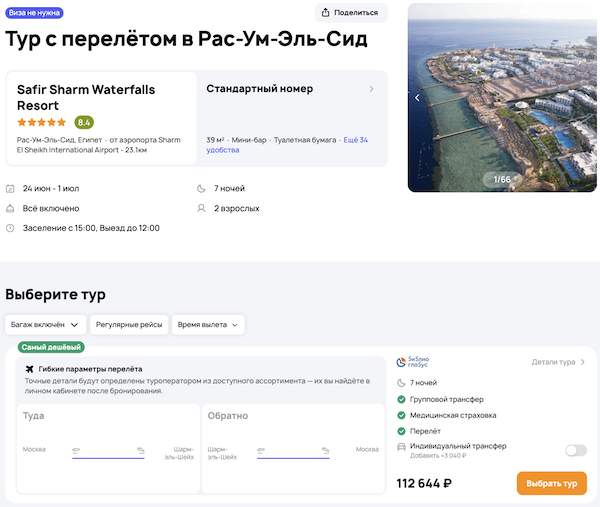Screen dimensions: 600x507
Task: Select the Регулярные рейсы filter
Action: [129, 324]
